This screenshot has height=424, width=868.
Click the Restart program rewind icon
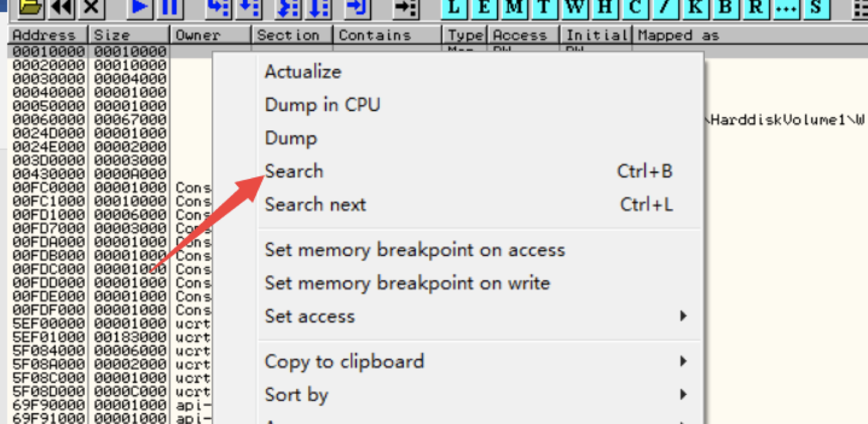tap(61, 9)
